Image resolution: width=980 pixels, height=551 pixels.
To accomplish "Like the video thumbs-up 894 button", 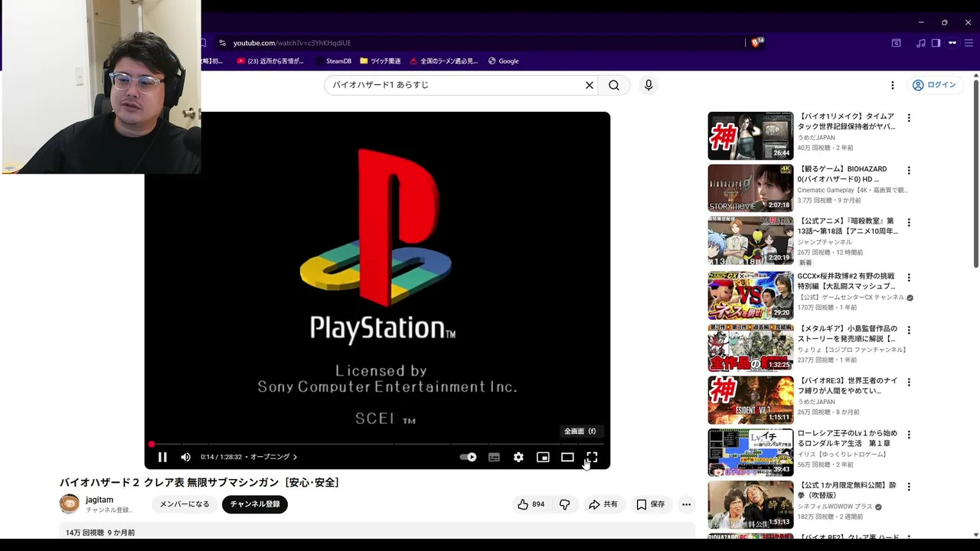I will pos(531,504).
